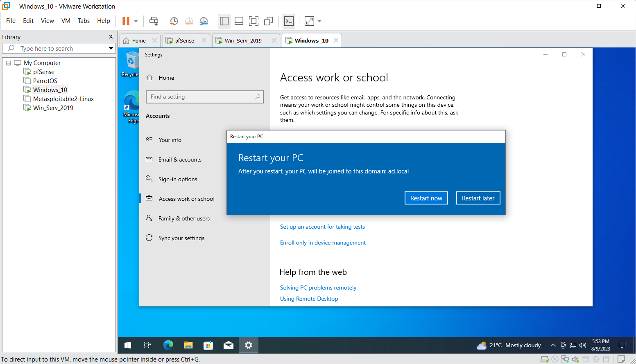The width and height of the screenshot is (636, 364).
Task: Click the VMware CD/DVD status icon
Action: 555,360
